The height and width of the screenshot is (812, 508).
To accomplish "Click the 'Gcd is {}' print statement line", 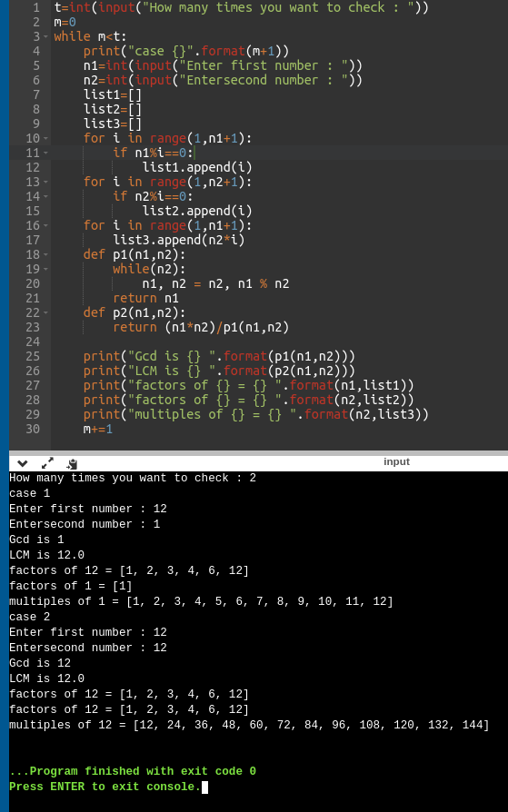I will (x=219, y=356).
